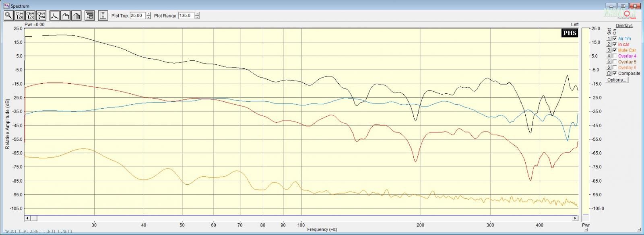Click the Air 1m overlay label
644x235 pixels.
(624, 39)
